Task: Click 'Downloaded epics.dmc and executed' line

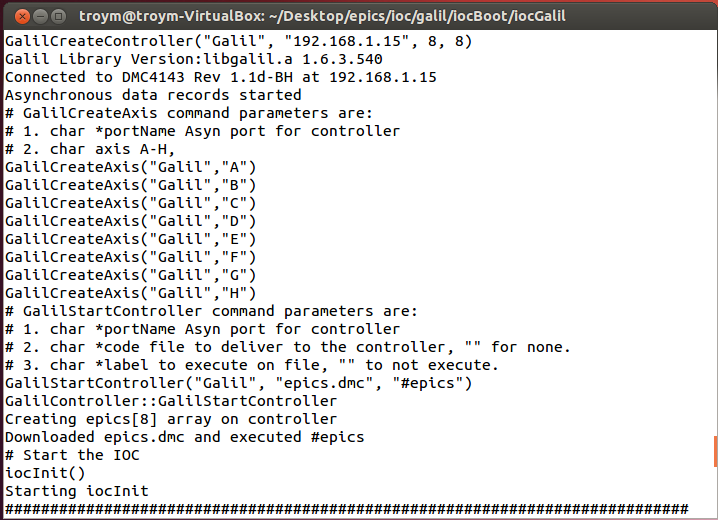Action: (184, 437)
